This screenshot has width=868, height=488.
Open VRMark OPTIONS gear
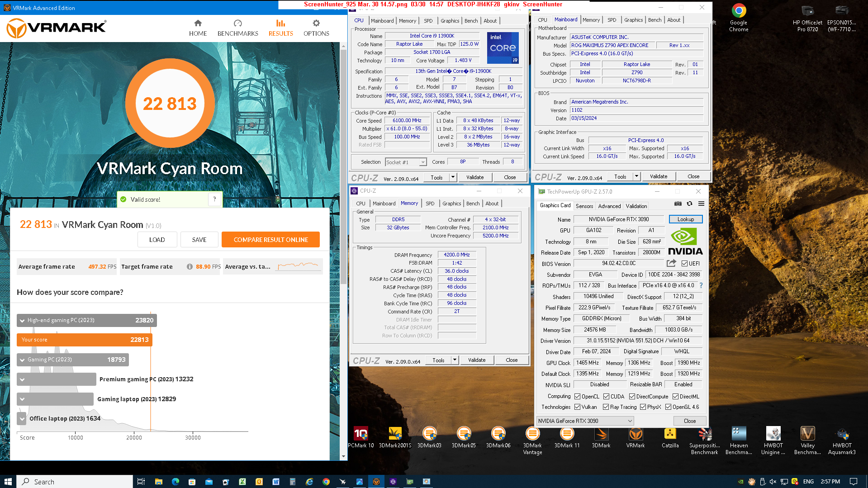click(x=316, y=28)
